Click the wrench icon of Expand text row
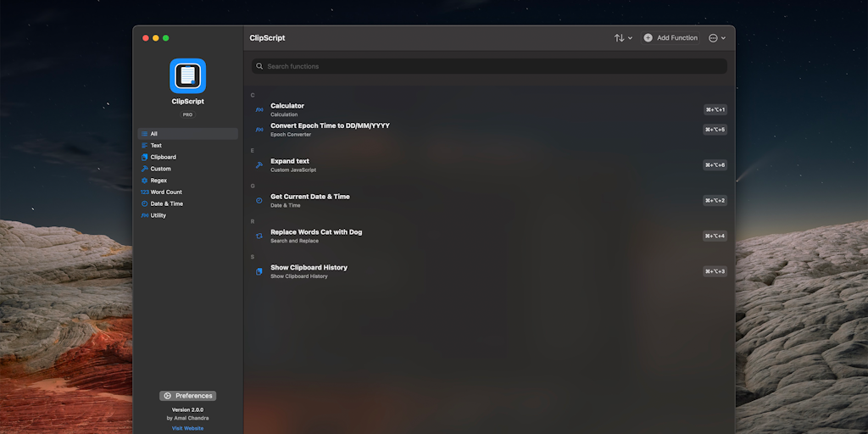Screen dimensions: 868x434 tap(259, 165)
